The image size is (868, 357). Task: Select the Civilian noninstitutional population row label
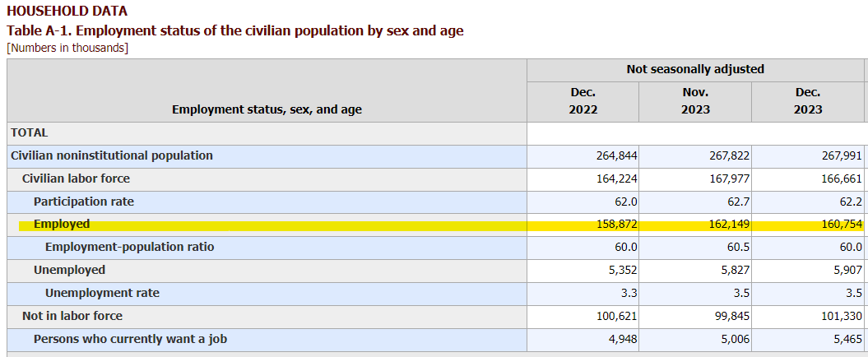coord(111,155)
